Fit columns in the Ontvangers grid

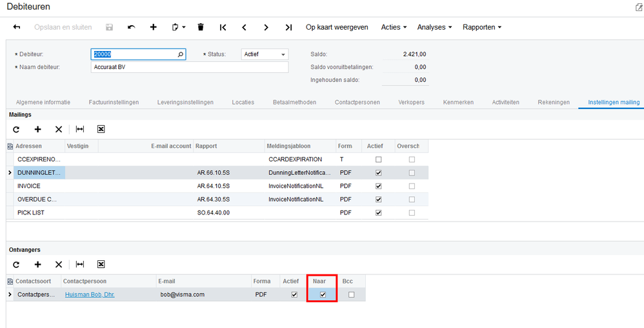[x=79, y=264]
